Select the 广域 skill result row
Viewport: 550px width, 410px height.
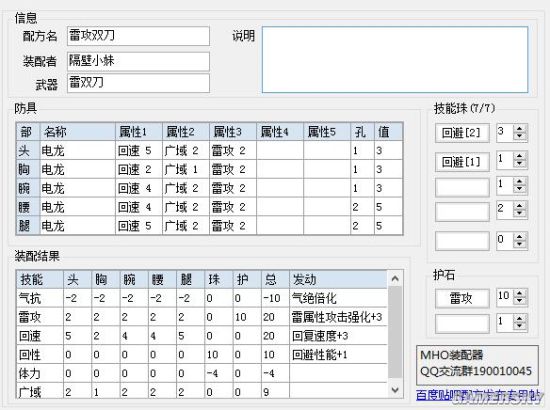202,391
